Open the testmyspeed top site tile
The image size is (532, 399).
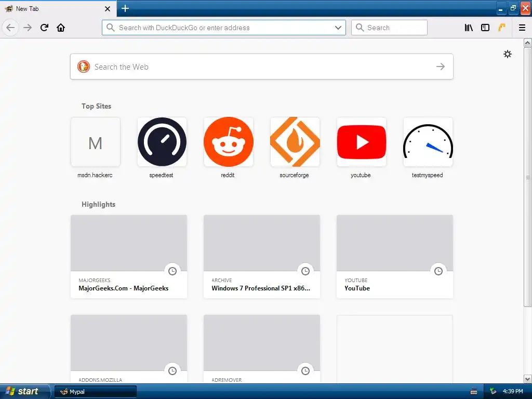pos(428,142)
